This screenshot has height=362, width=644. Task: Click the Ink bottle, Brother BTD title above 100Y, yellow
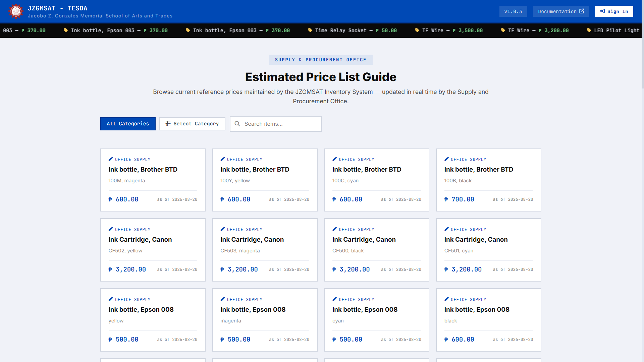[255, 170]
